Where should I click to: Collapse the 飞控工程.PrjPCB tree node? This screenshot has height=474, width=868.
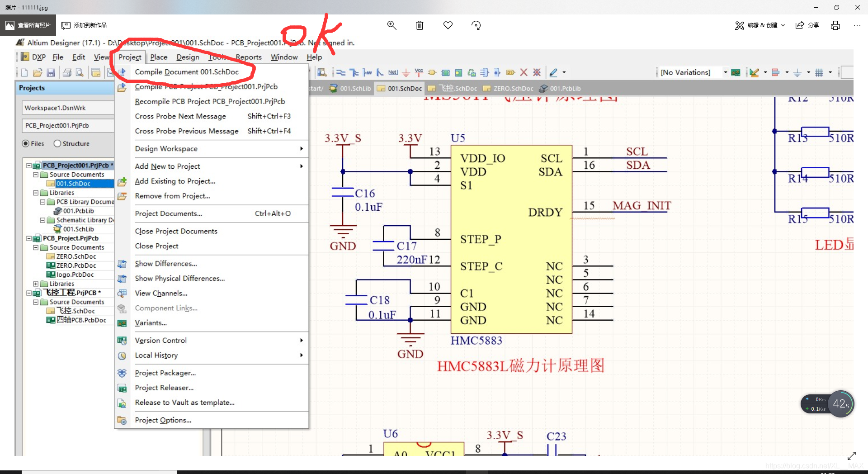[29, 293]
